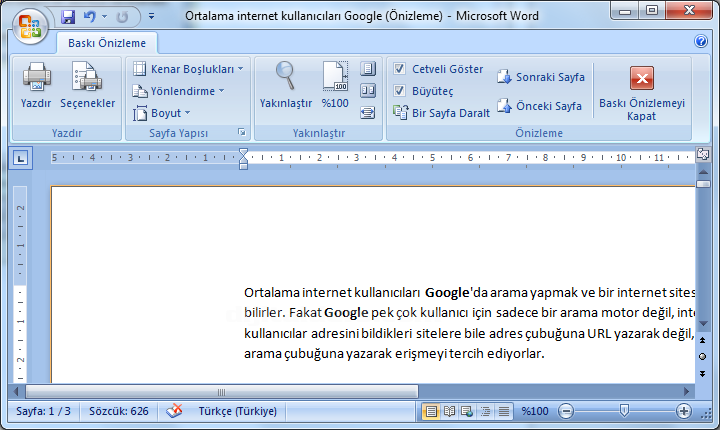Switch to Web Layout view icon

point(467,411)
